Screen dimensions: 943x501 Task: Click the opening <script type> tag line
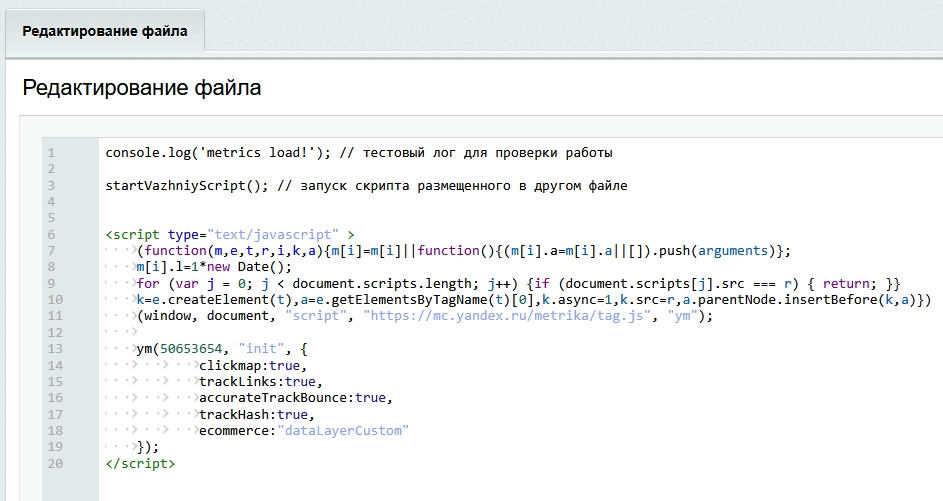(x=230, y=235)
